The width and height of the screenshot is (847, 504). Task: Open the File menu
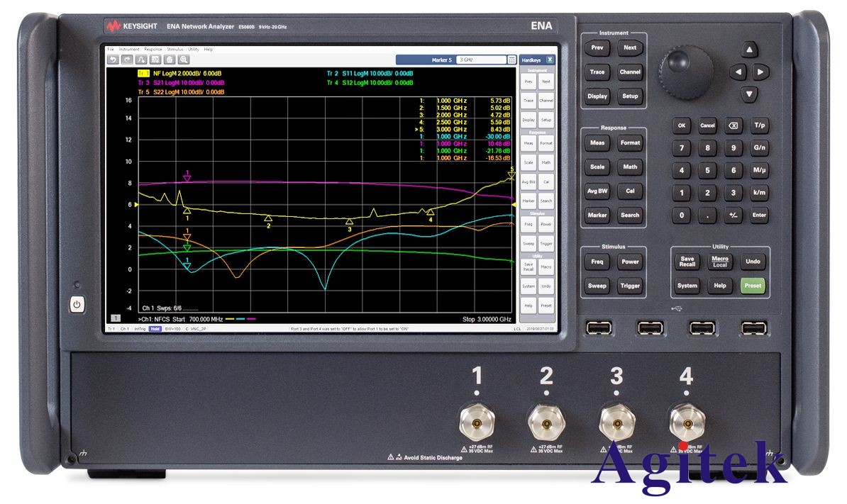point(110,49)
